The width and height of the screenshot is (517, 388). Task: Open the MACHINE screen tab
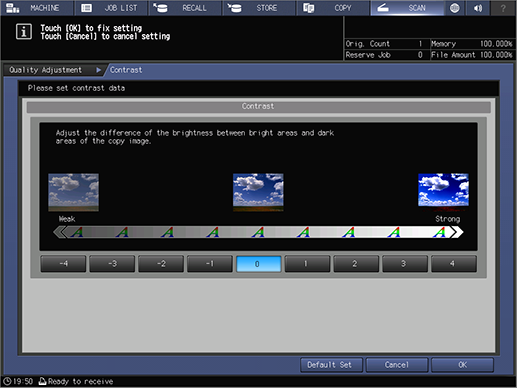(x=37, y=8)
